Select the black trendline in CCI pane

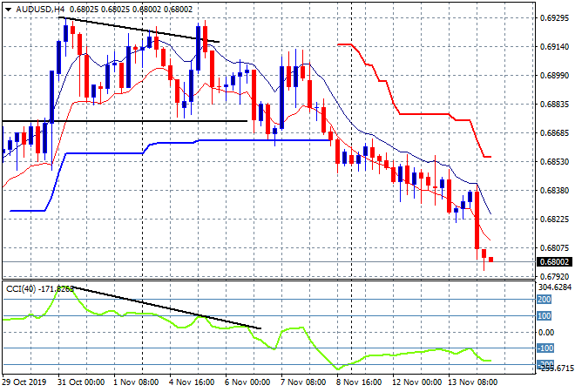(x=167, y=308)
